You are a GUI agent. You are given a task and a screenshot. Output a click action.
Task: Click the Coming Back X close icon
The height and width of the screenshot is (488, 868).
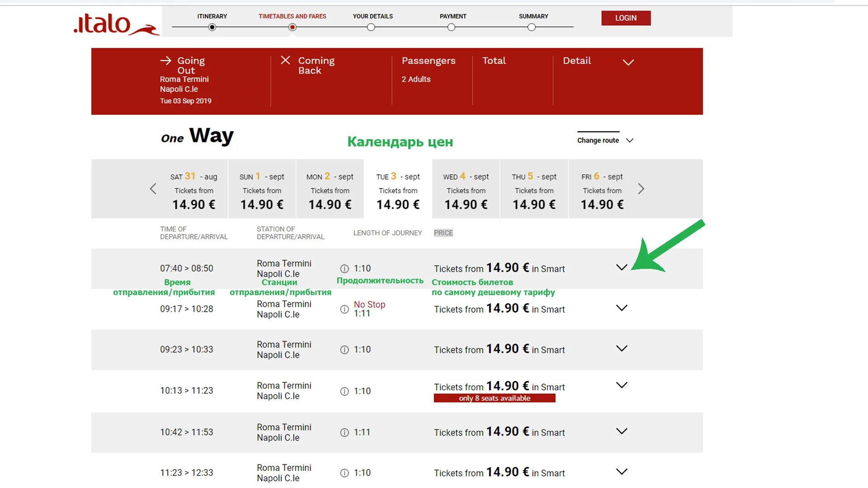pyautogui.click(x=285, y=60)
